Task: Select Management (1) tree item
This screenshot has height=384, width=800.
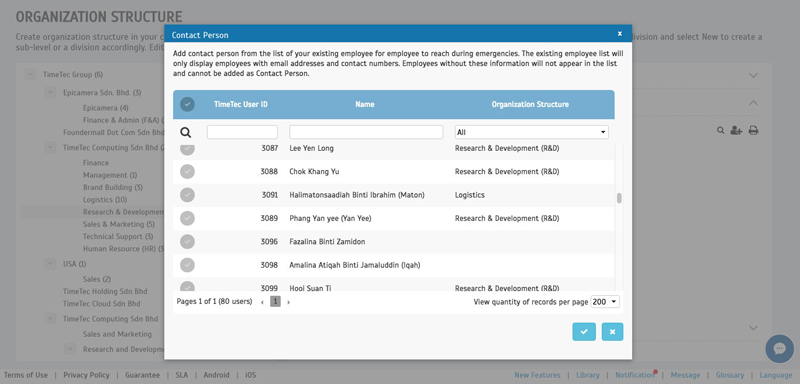Action: [110, 175]
